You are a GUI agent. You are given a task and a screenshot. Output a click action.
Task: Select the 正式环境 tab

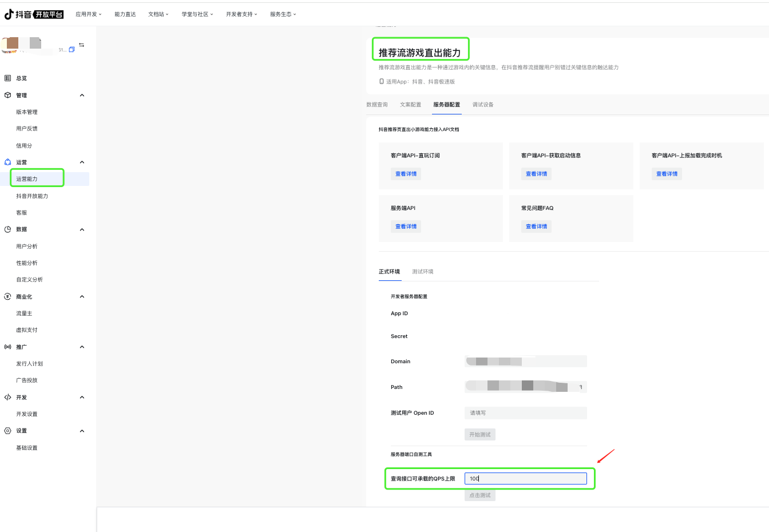pyautogui.click(x=389, y=272)
